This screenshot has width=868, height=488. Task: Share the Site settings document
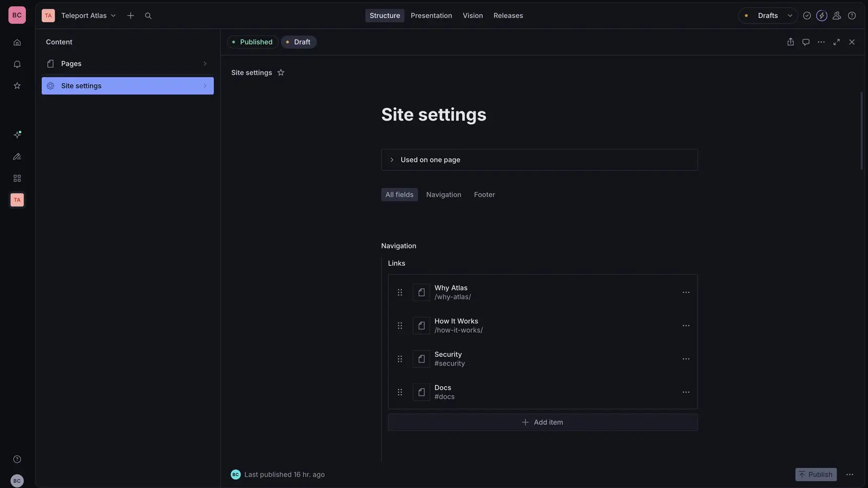[791, 42]
